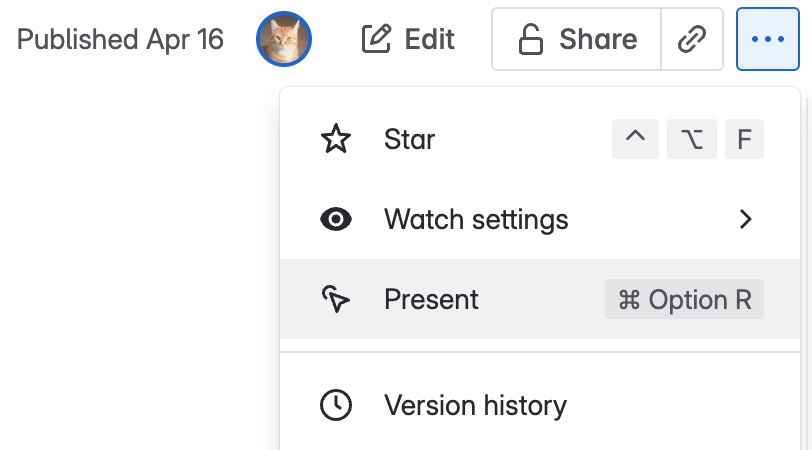Click the F key badge beside Star
Viewport: 812px width, 450px height.
(744, 139)
